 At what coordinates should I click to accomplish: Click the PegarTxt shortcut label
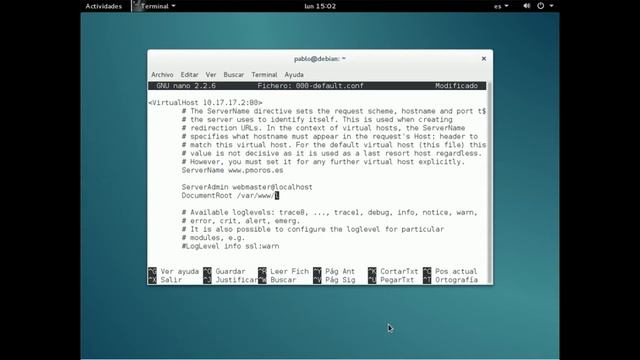(397, 280)
